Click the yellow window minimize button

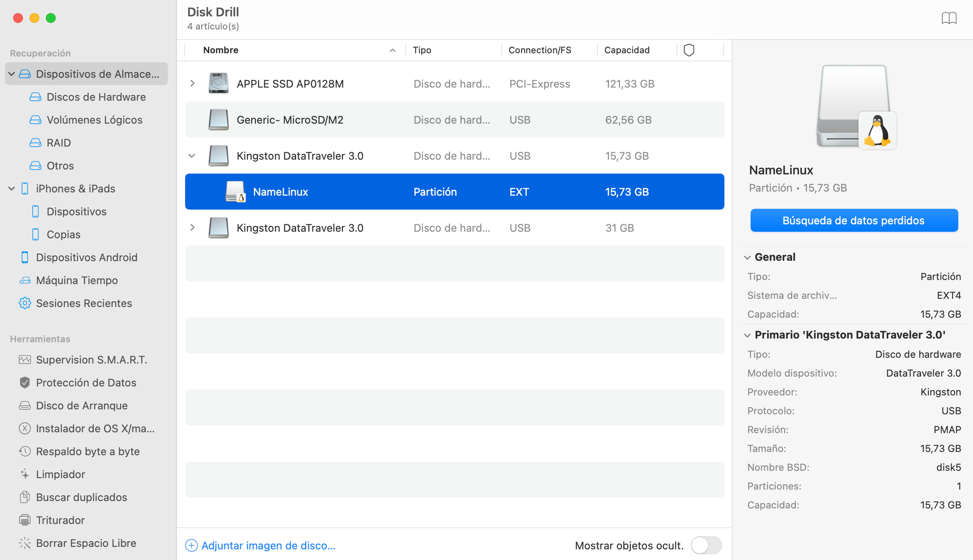point(34,18)
